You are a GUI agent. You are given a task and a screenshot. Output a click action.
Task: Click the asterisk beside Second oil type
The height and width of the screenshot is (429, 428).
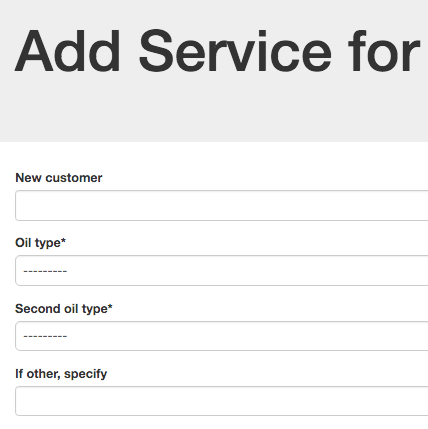pyautogui.click(x=110, y=306)
